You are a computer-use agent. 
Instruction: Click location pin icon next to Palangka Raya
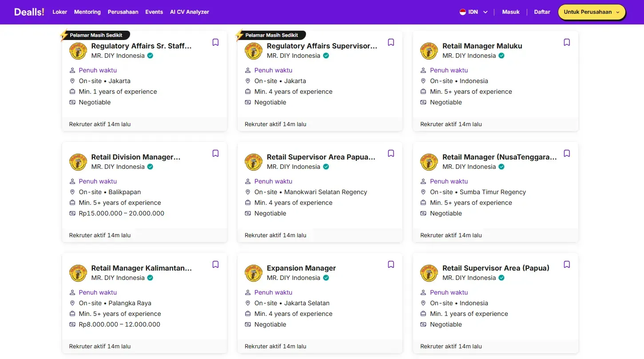tap(72, 303)
